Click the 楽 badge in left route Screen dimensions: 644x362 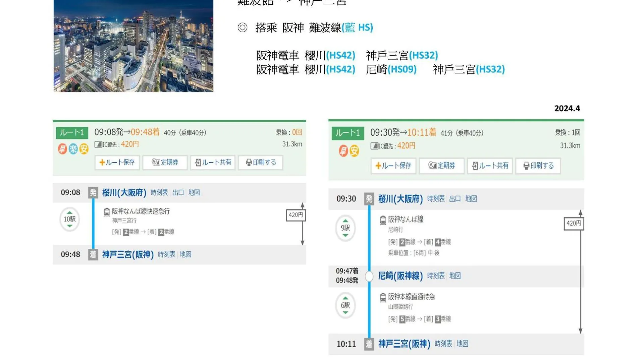pos(73,149)
